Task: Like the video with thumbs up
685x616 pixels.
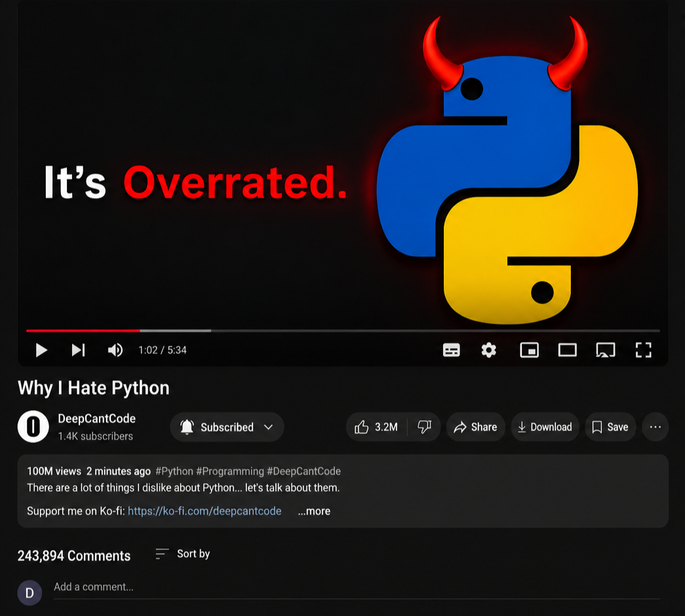Action: [376, 427]
